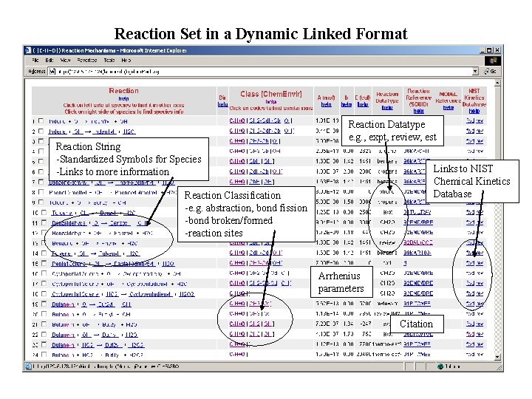This screenshot has height=399, width=532.
Task: Open the Tools menu
Action: (x=109, y=60)
